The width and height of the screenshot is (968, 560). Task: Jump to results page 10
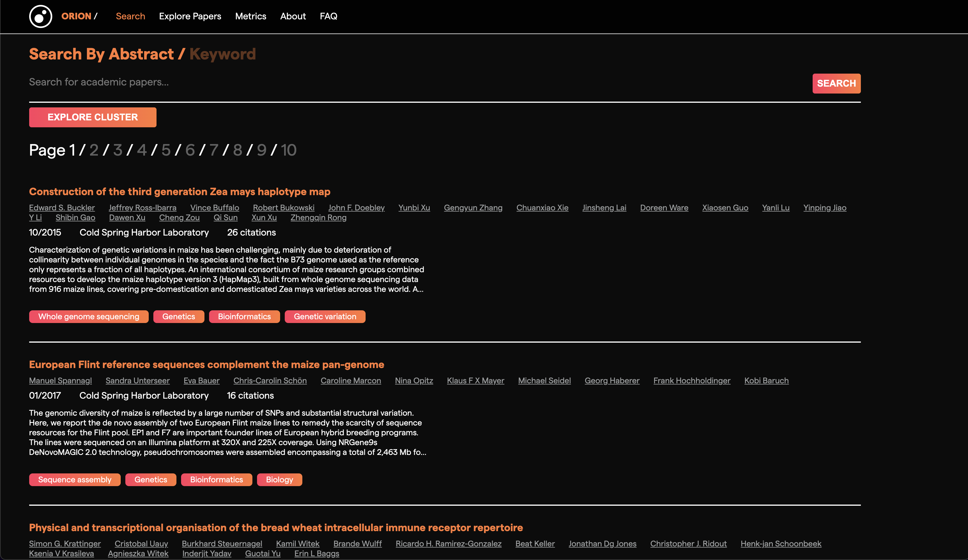(288, 150)
